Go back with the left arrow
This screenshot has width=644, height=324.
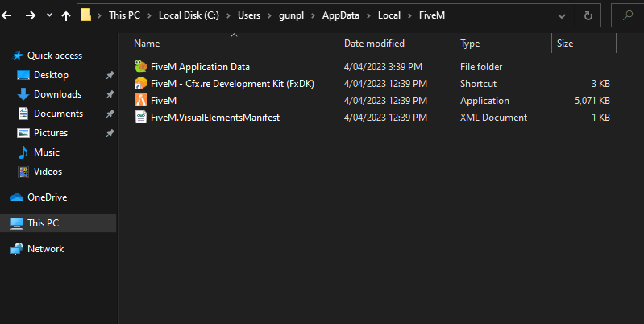7,15
